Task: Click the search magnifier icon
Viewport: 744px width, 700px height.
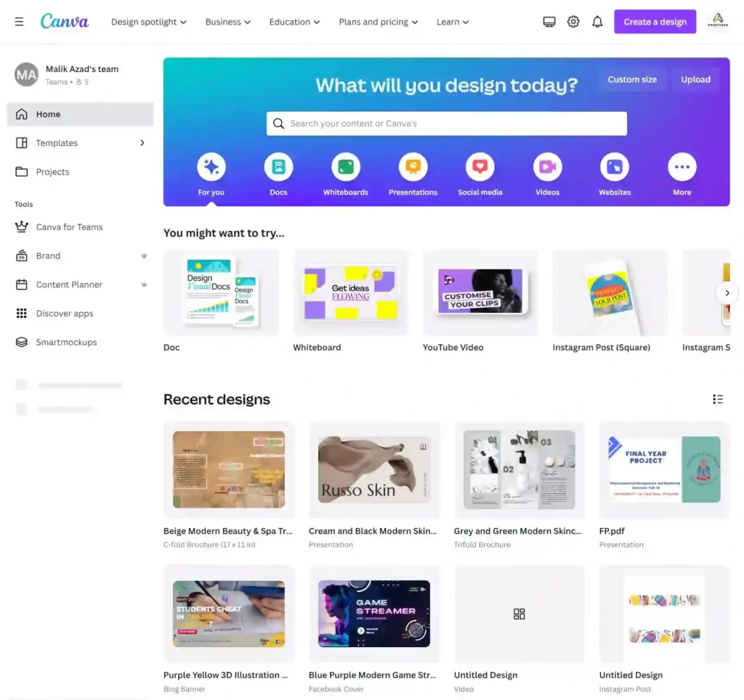Action: (278, 123)
